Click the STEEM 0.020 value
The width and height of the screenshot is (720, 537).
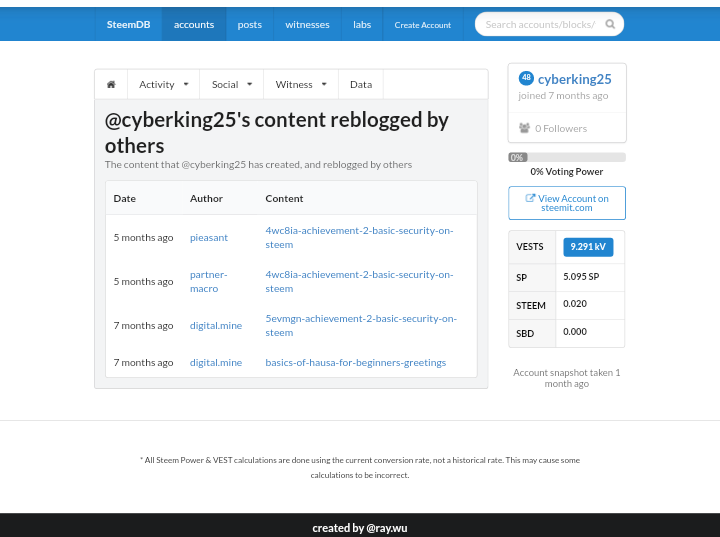[575, 304]
